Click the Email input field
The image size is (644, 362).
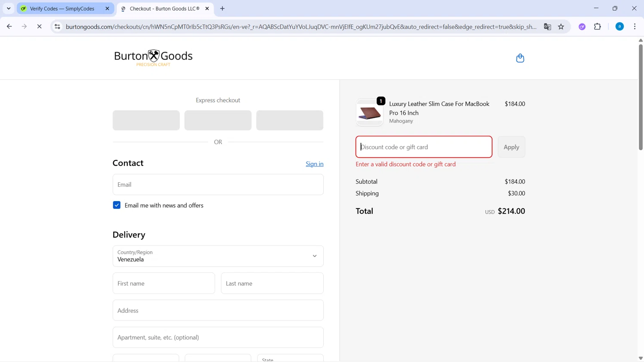(x=218, y=184)
